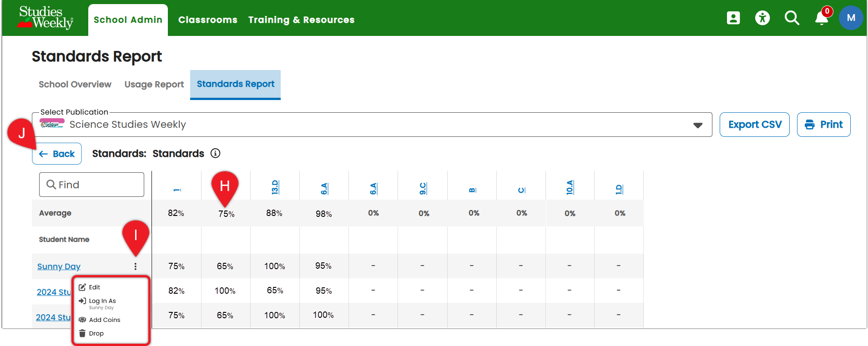This screenshot has height=346, width=868.
Task: Click the "Science Studies Weekly" publication text
Action: [x=128, y=125]
